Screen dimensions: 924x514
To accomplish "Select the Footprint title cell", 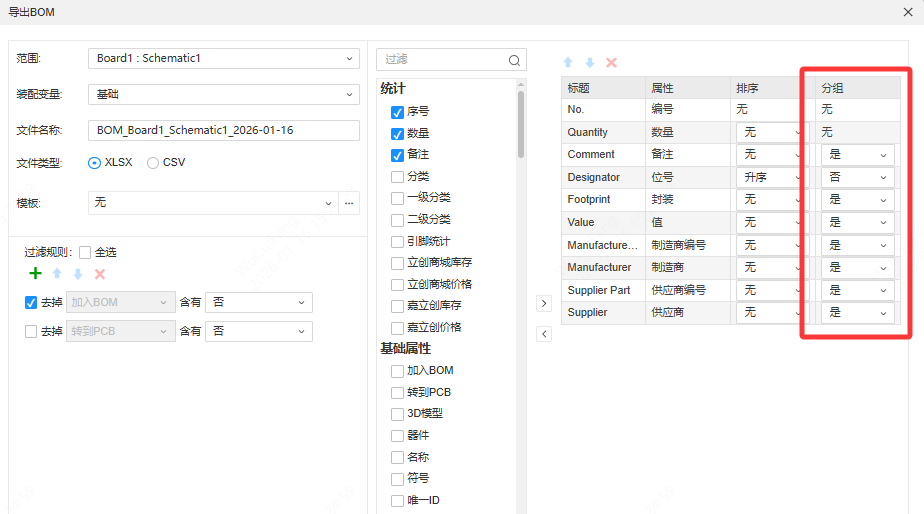I will 603,199.
